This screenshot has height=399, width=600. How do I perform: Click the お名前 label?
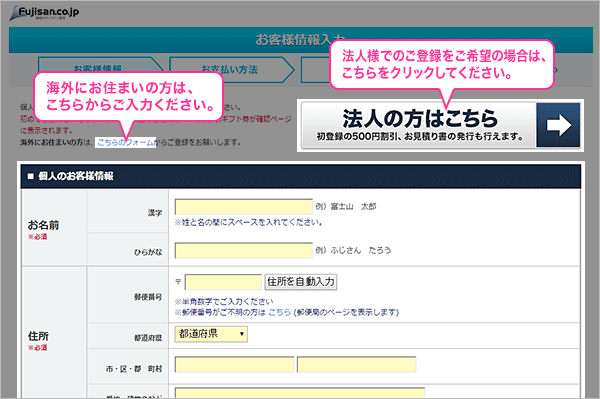click(43, 225)
